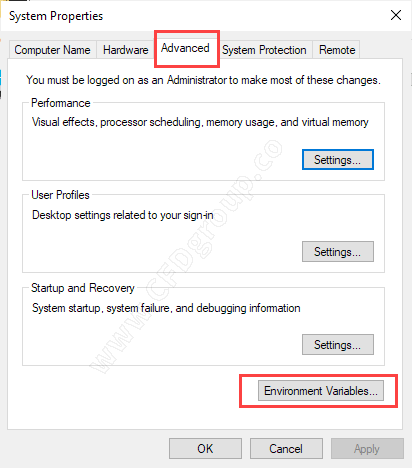Click the Startup and Recovery heading
412x468 pixels.
click(x=83, y=288)
